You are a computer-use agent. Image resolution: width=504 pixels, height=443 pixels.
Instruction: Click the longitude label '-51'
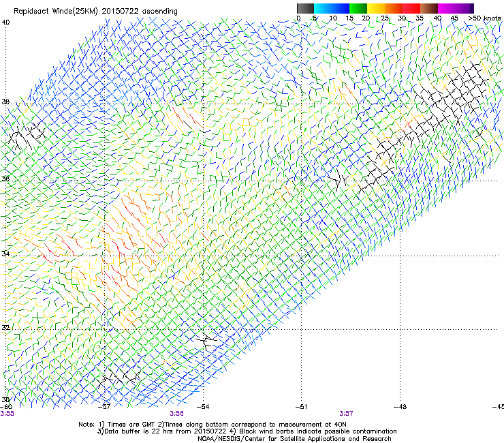point(301,407)
